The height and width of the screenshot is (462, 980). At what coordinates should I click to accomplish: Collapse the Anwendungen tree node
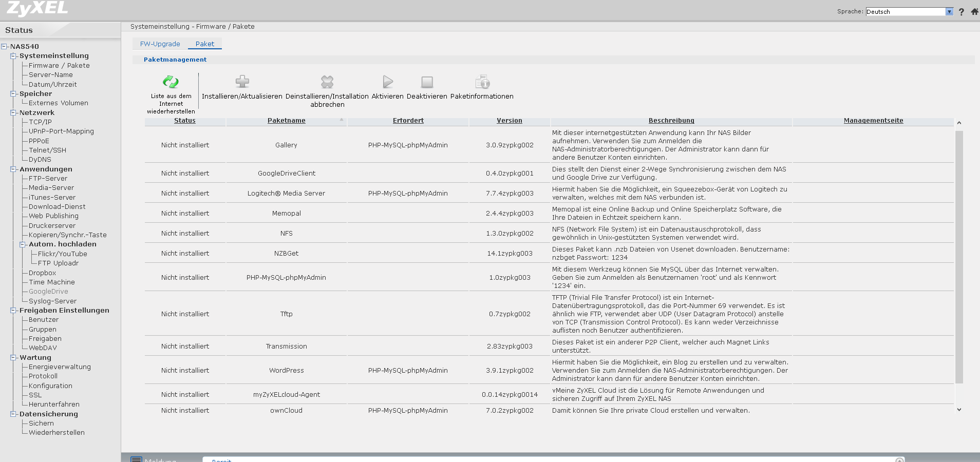pos(13,169)
